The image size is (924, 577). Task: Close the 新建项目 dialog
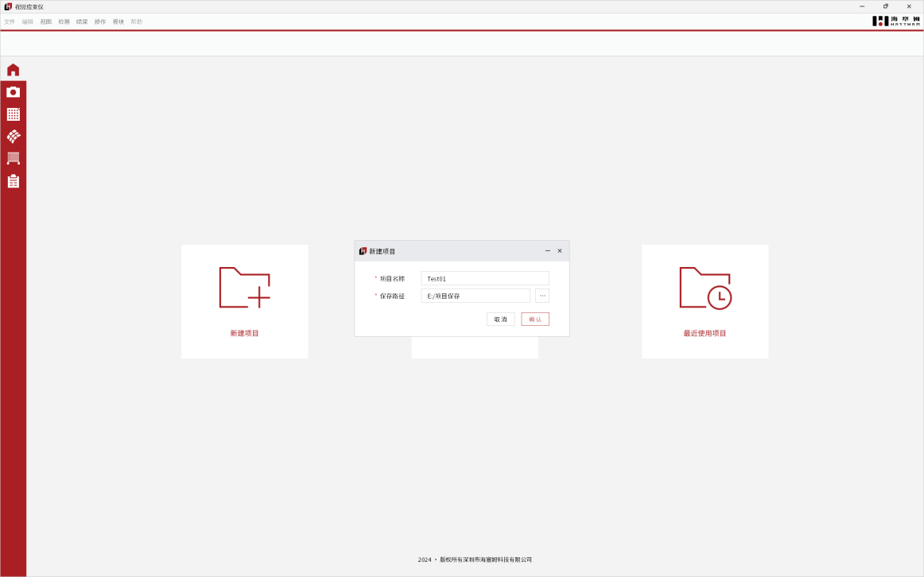pos(560,251)
